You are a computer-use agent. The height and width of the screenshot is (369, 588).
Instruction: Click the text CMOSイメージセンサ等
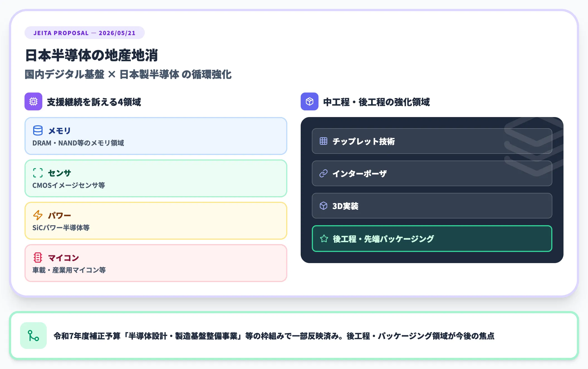[x=69, y=185]
